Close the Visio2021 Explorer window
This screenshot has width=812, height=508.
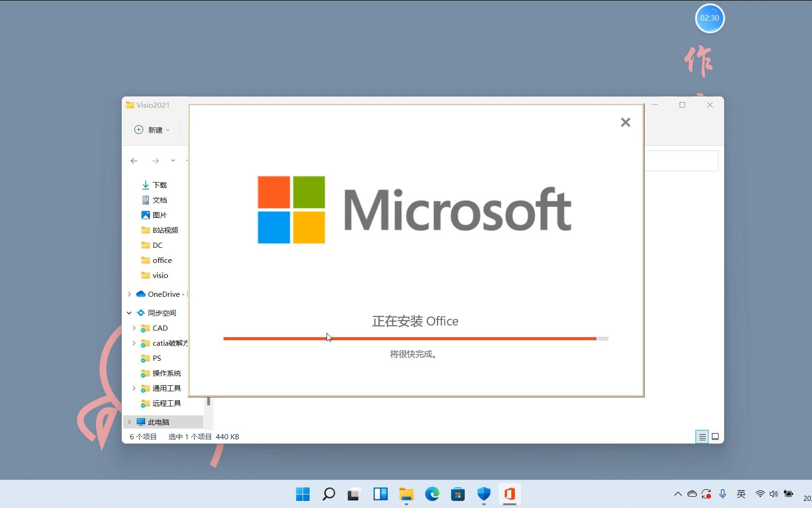[710, 105]
